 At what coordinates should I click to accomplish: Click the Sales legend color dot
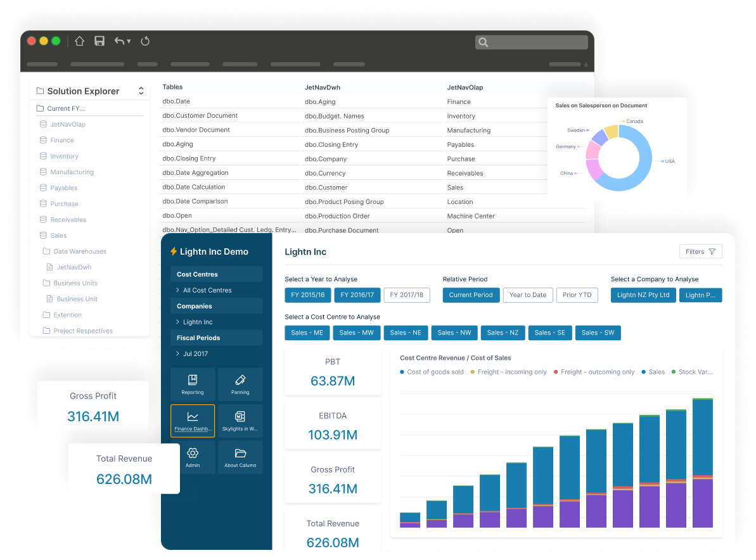click(644, 372)
